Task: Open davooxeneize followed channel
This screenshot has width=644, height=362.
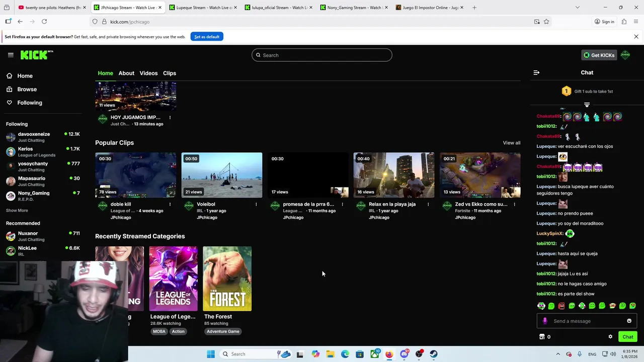Action: 43,137
